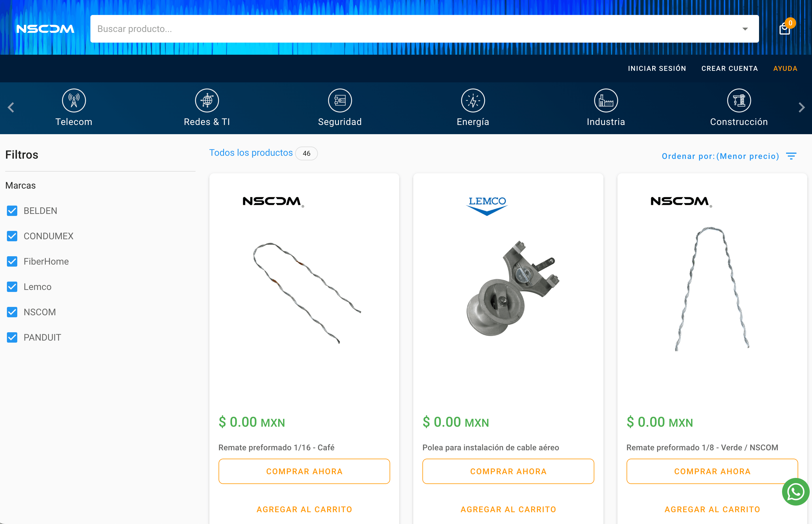The image size is (812, 524).
Task: Toggle the PANDUIT brand checkbox
Action: 12,337
